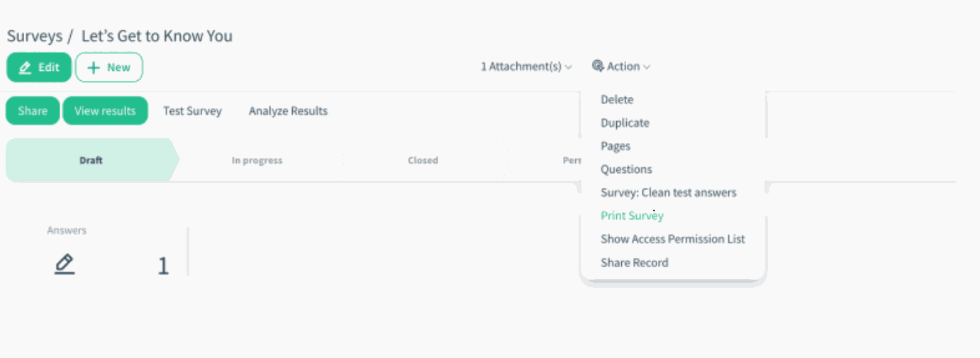
Task: Show Access Permission List
Action: [x=672, y=239]
